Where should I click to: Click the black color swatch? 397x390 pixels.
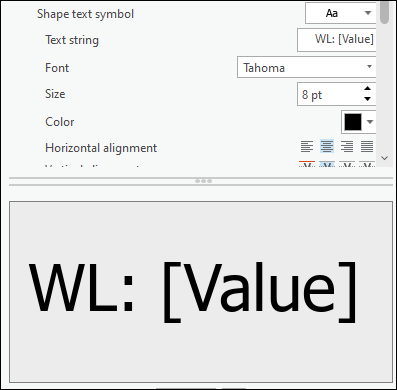click(353, 122)
